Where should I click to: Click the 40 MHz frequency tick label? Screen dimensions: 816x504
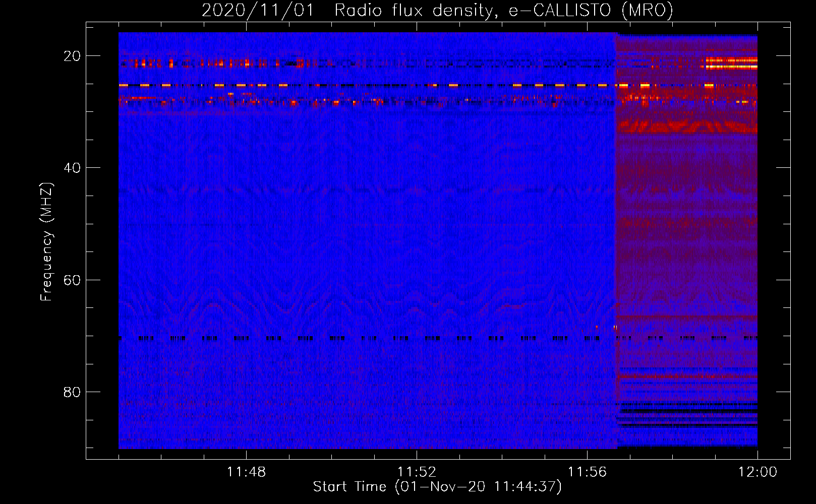coord(72,168)
